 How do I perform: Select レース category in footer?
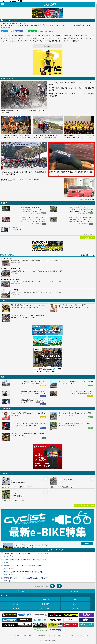(75, 599)
